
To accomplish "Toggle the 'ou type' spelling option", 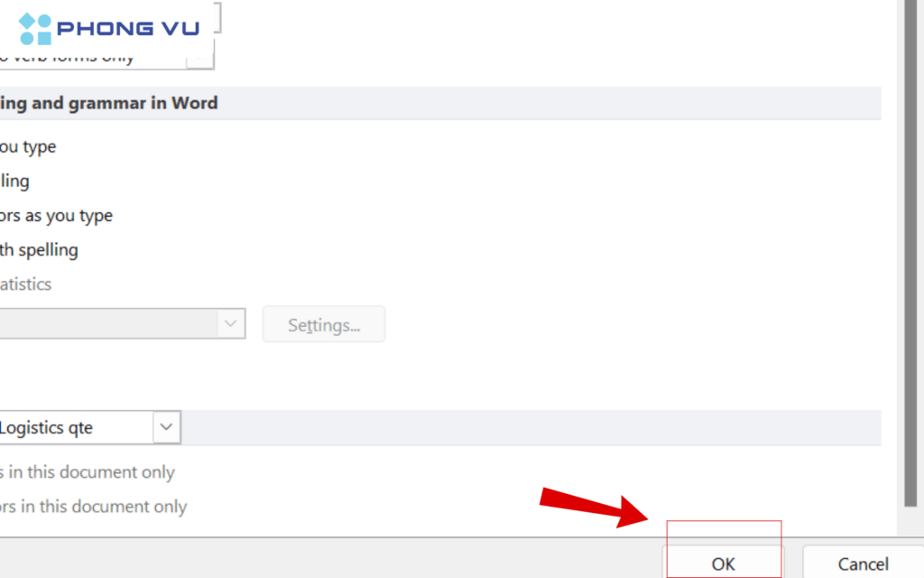I will tap(28, 146).
